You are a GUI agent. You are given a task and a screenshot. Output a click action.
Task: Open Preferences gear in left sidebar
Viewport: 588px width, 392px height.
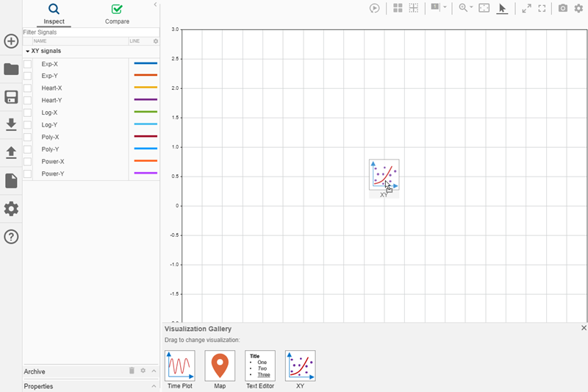pos(11,209)
